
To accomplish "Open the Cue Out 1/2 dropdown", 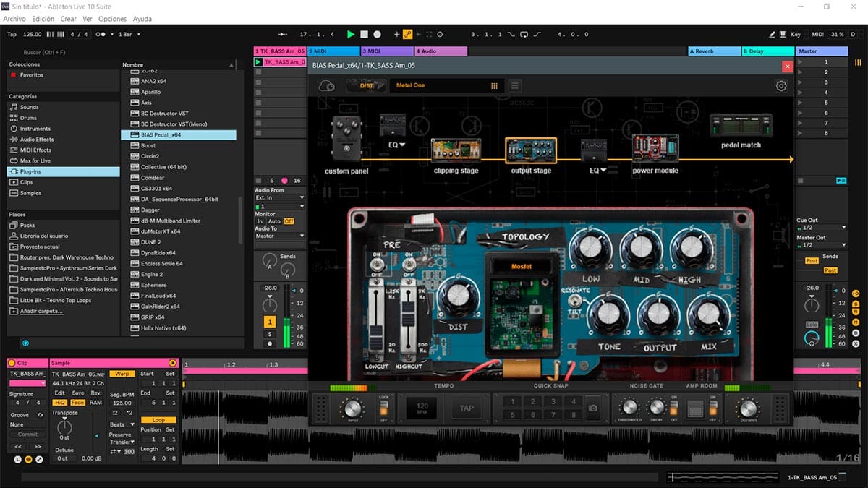I will coord(821,228).
